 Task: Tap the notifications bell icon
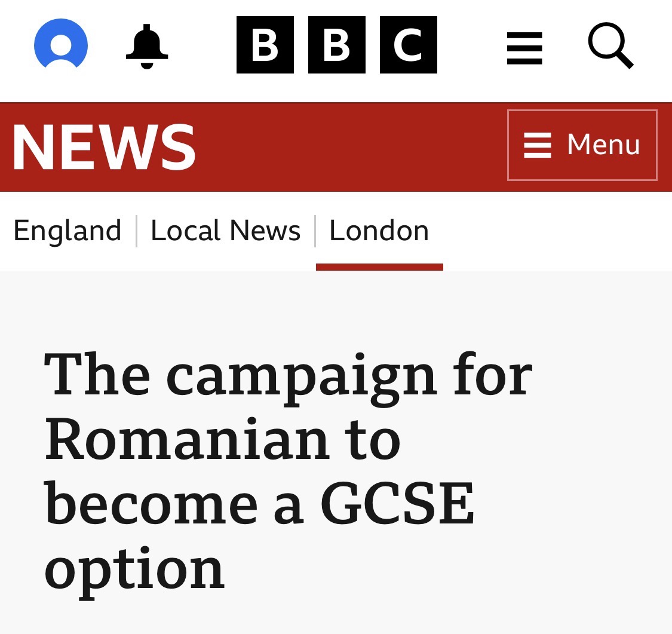(147, 46)
